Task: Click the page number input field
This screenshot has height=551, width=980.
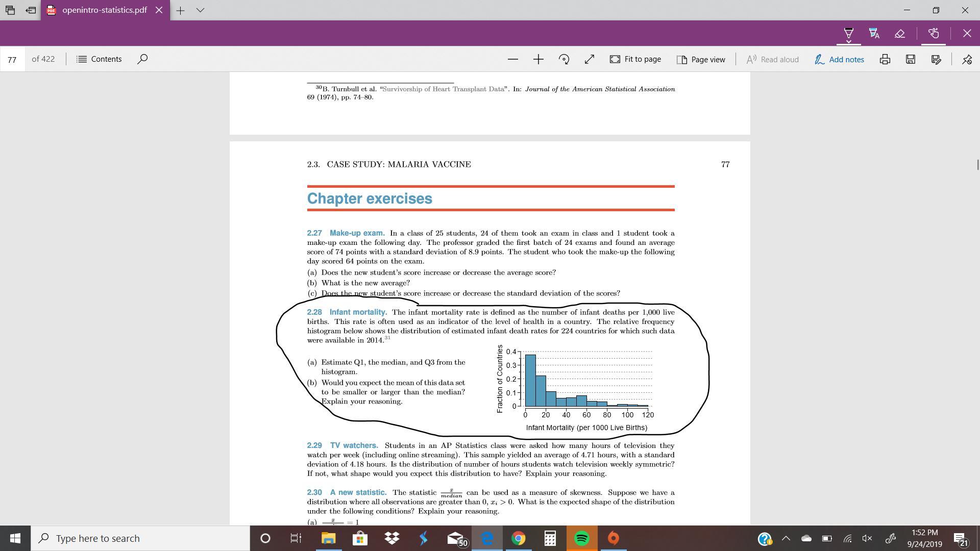Action: [x=12, y=59]
